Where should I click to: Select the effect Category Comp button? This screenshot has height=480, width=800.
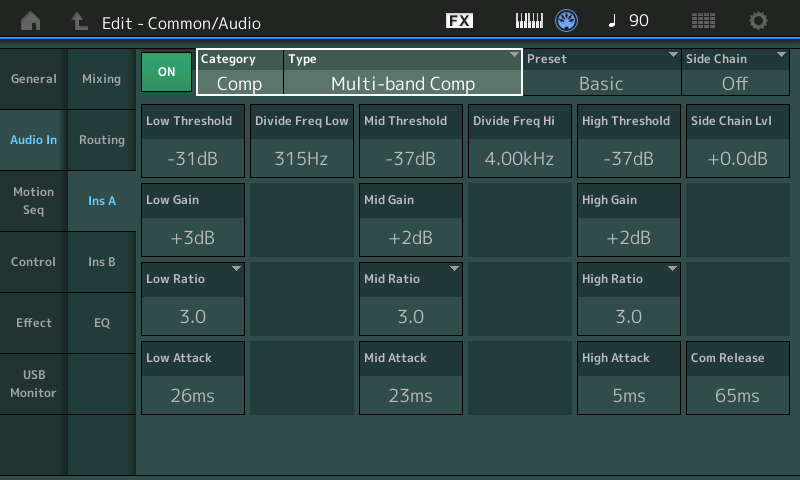240,72
